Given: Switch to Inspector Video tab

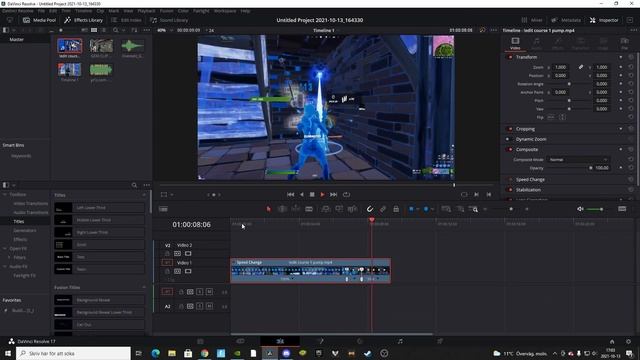Looking at the screenshot, I should click(515, 43).
